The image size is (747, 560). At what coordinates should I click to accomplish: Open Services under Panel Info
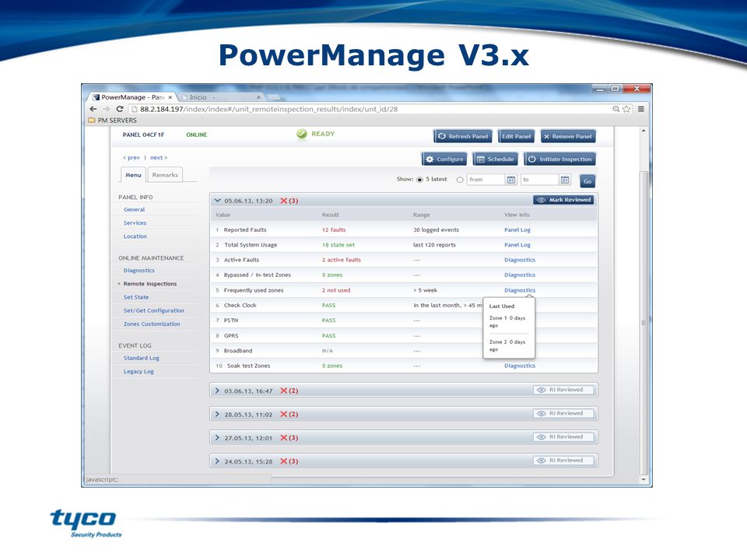pos(135,223)
